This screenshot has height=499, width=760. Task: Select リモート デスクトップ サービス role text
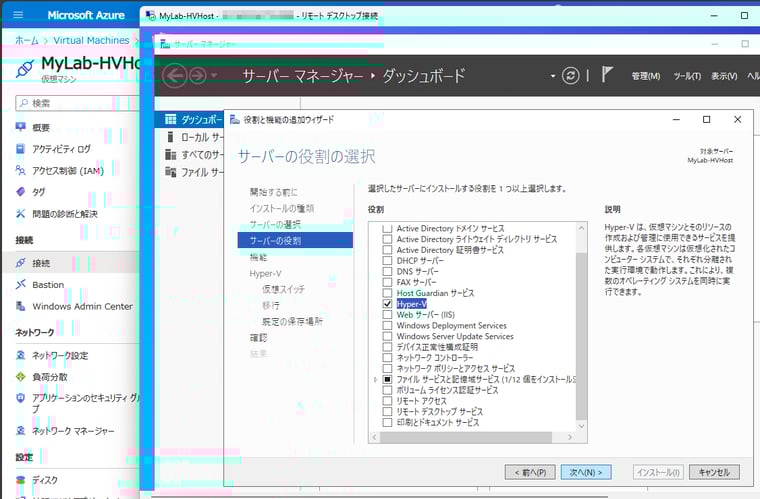pos(440,412)
